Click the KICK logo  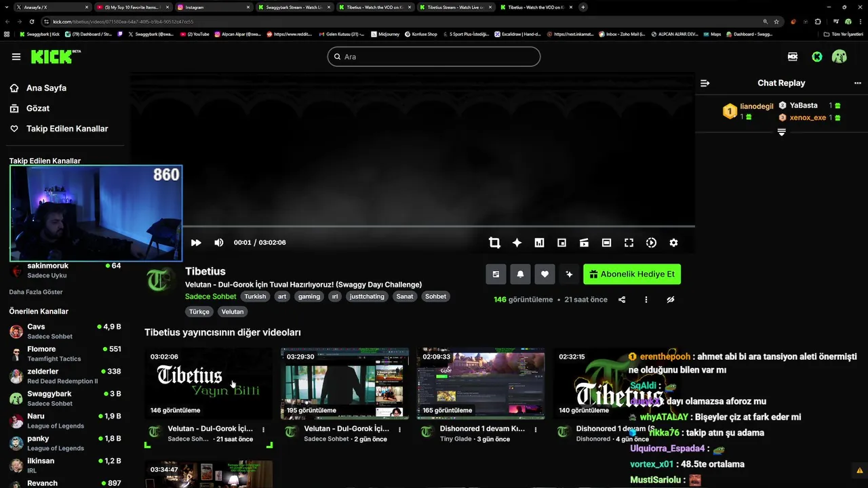tap(56, 56)
